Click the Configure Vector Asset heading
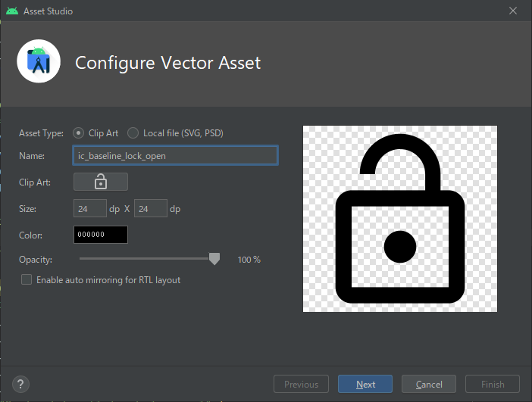532x402 pixels. pyautogui.click(x=168, y=63)
